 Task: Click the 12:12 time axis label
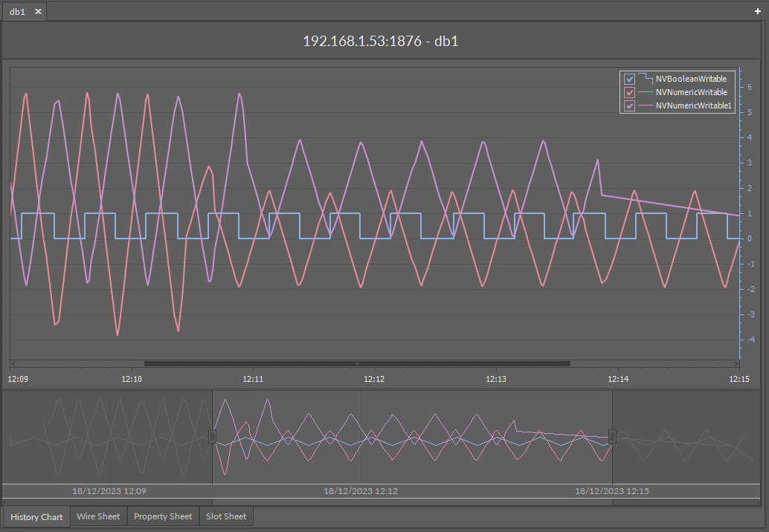coord(374,379)
